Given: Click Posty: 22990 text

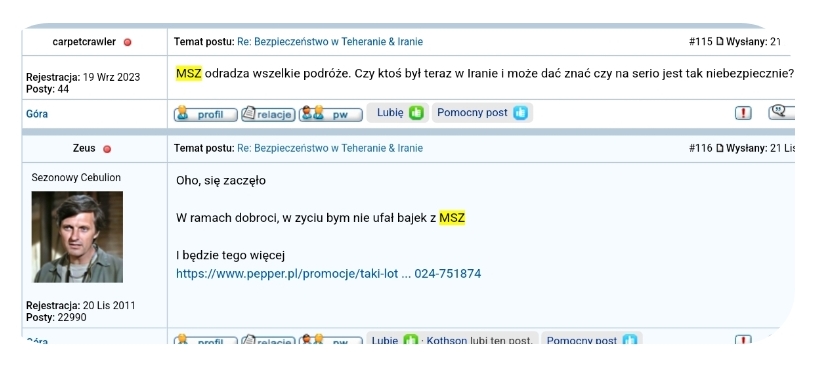Looking at the screenshot, I should (x=56, y=317).
